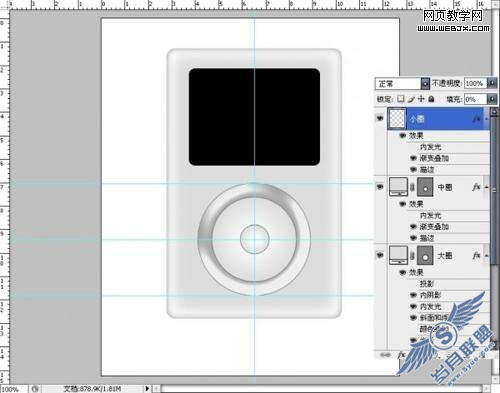Click link layers icon at panel bottom
Viewport: 500px width, 393px height.
coord(385,355)
